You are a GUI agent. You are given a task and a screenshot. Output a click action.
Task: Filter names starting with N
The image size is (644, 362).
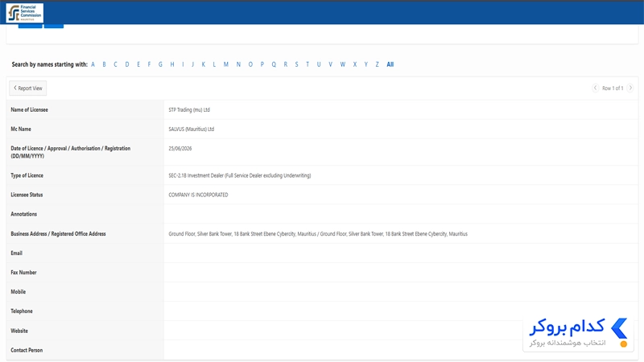click(x=238, y=64)
